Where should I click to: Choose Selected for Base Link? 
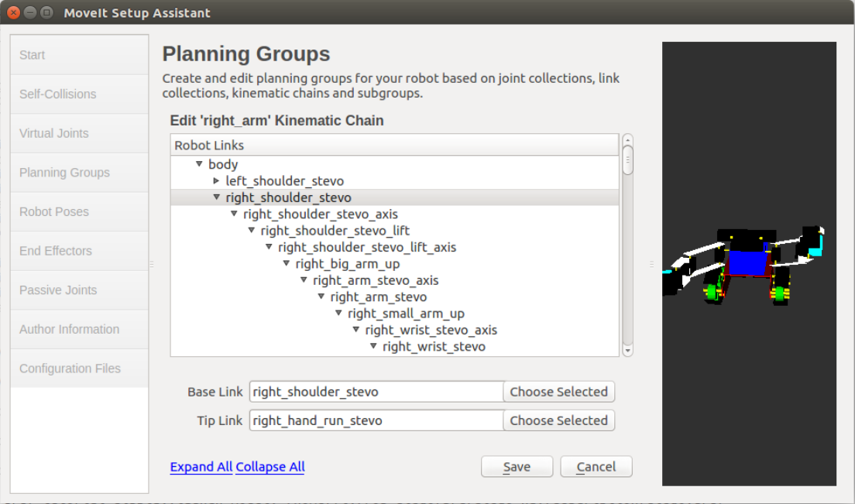[558, 392]
